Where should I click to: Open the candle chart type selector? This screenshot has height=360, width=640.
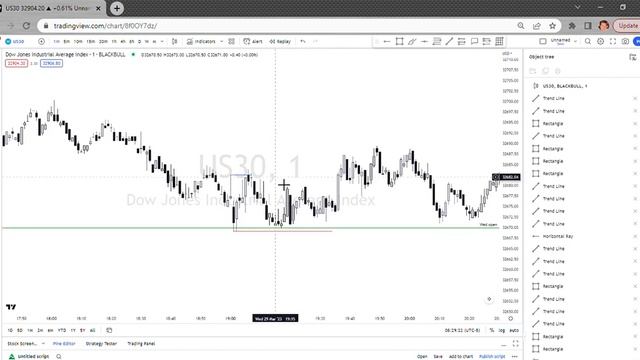click(x=175, y=42)
